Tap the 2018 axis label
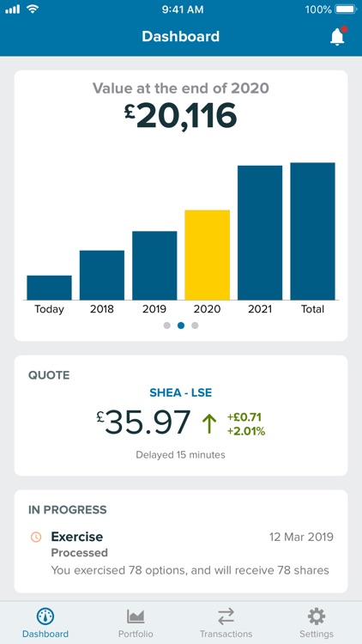Screen dimensions: 362x644 click(102, 309)
